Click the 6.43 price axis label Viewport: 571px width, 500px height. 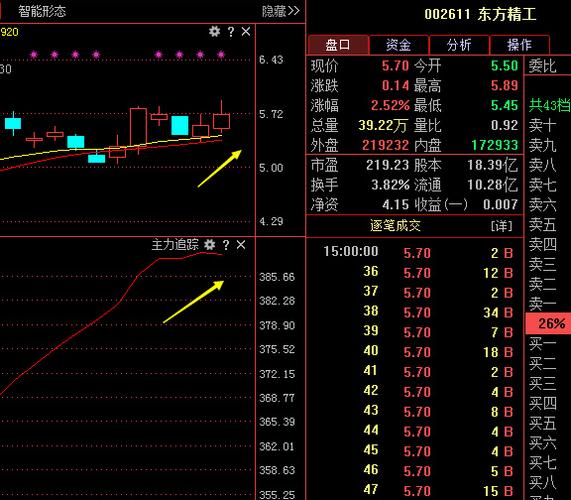click(x=271, y=60)
